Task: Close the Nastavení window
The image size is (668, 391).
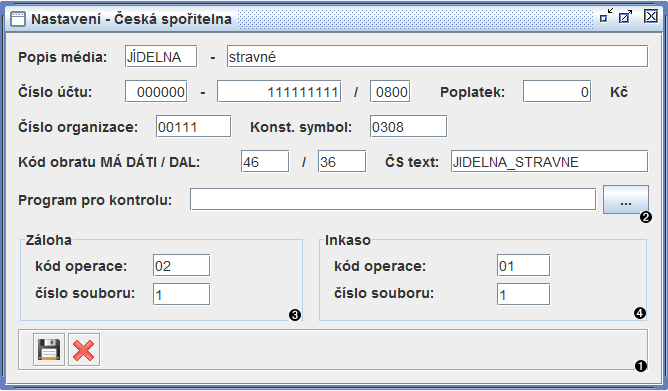Action: point(651,16)
